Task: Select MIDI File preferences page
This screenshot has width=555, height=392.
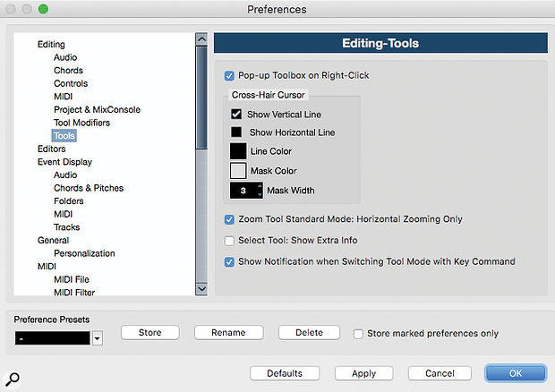Action: 72,279
